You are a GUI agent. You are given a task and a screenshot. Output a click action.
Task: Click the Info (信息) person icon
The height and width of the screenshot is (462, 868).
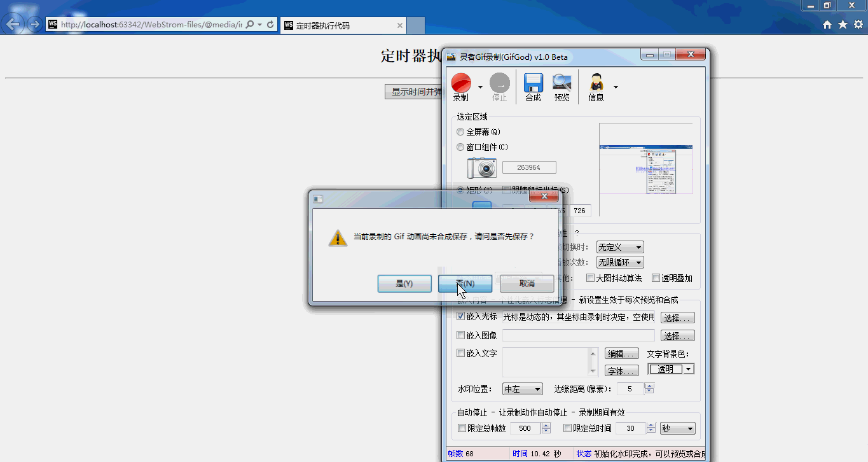point(596,83)
